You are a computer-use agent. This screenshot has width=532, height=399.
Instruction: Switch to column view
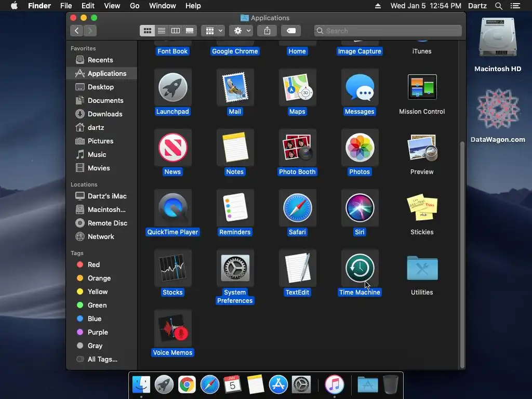176,31
